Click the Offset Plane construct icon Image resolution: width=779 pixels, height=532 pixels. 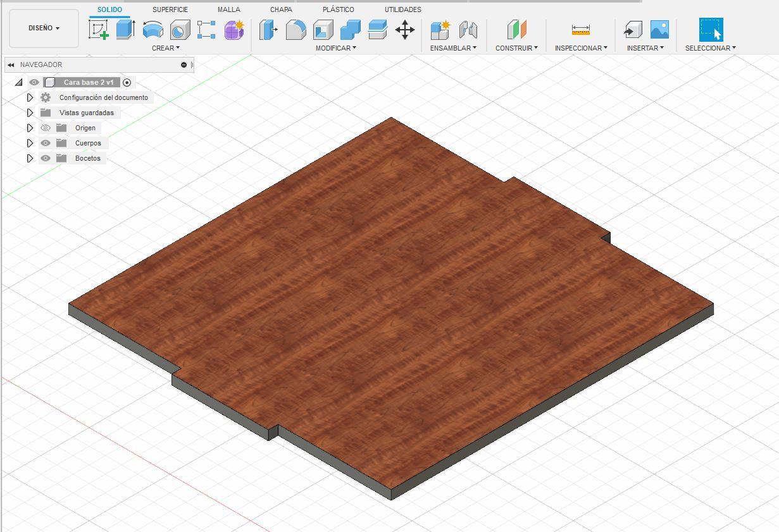(516, 30)
